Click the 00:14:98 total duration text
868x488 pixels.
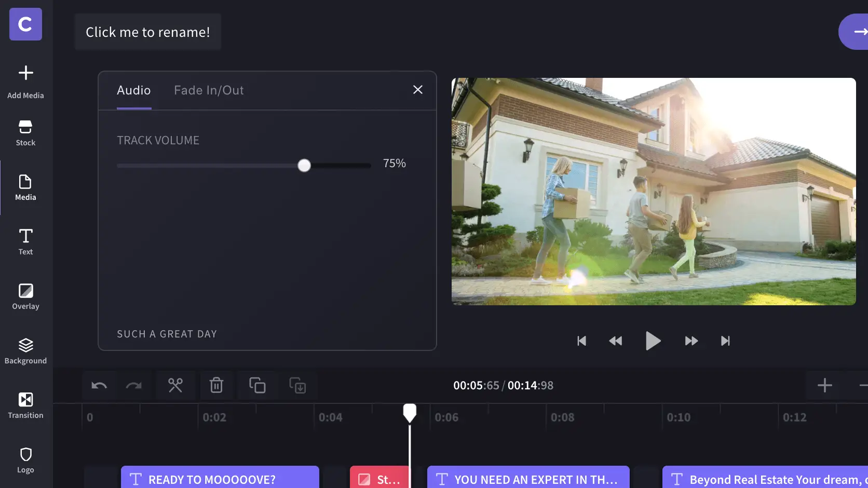(531, 385)
